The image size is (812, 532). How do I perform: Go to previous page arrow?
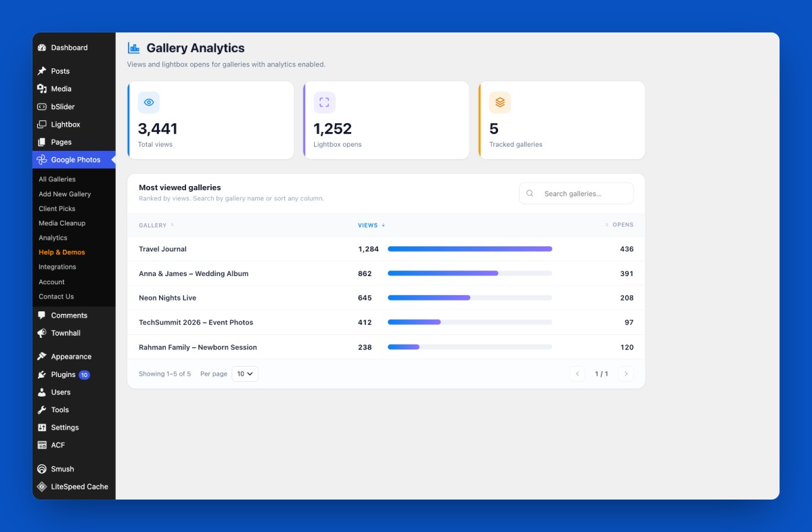[577, 374]
